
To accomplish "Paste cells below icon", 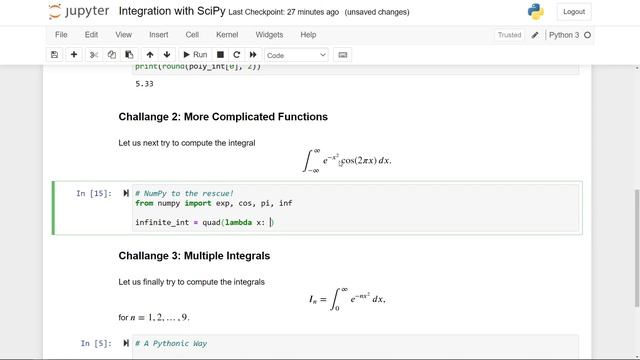I will (129, 55).
